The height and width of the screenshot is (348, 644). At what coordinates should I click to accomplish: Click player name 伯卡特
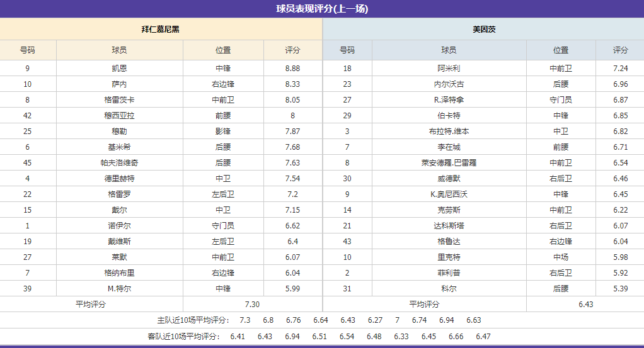[x=449, y=115]
